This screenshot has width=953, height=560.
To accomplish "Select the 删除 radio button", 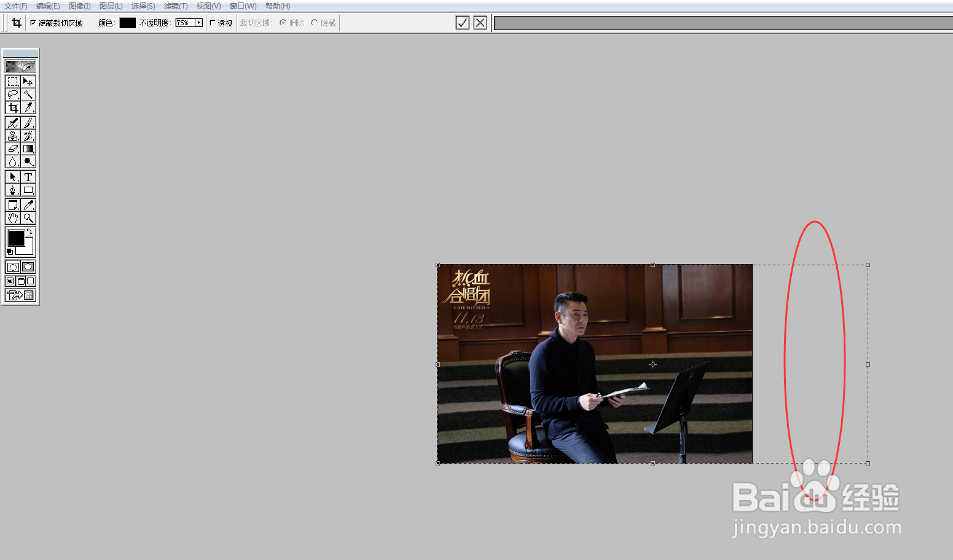I will [x=283, y=23].
